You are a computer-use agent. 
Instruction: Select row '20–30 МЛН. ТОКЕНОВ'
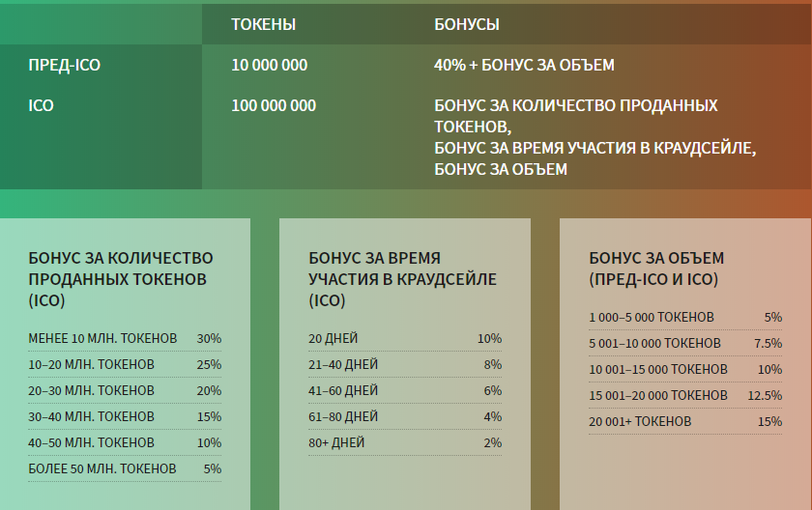point(125,390)
